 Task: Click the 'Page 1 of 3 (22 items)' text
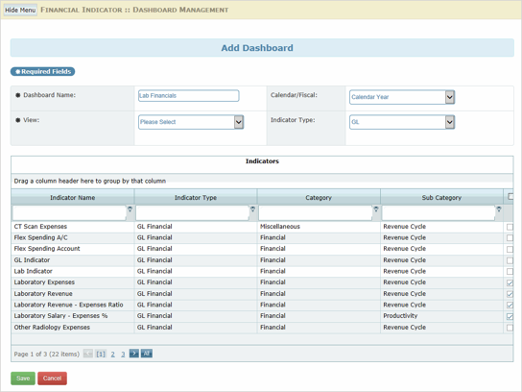coord(47,354)
